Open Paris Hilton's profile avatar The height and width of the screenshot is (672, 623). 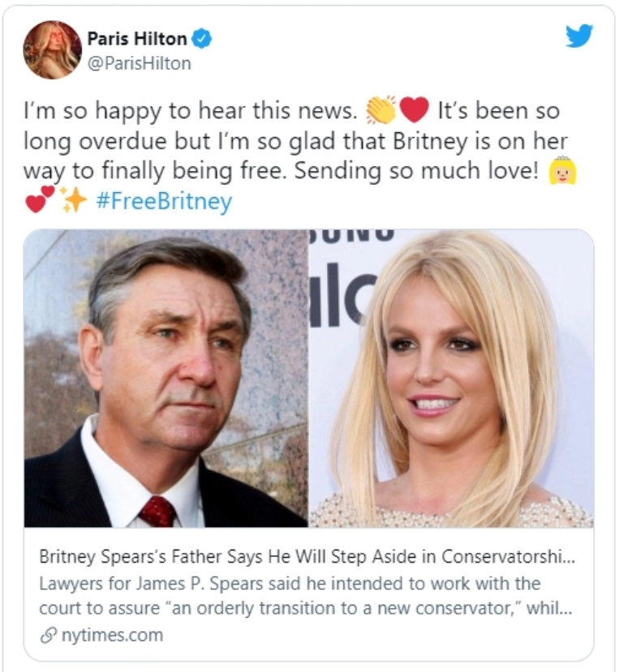click(x=52, y=50)
